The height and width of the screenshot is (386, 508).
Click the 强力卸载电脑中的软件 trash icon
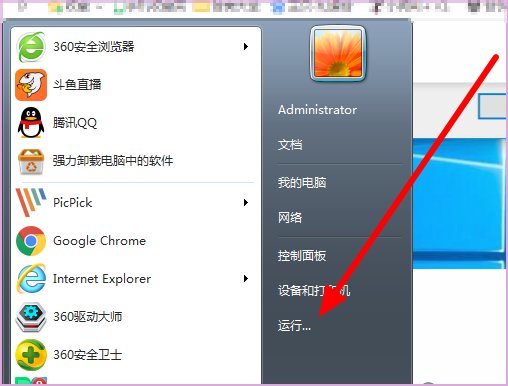(x=31, y=161)
